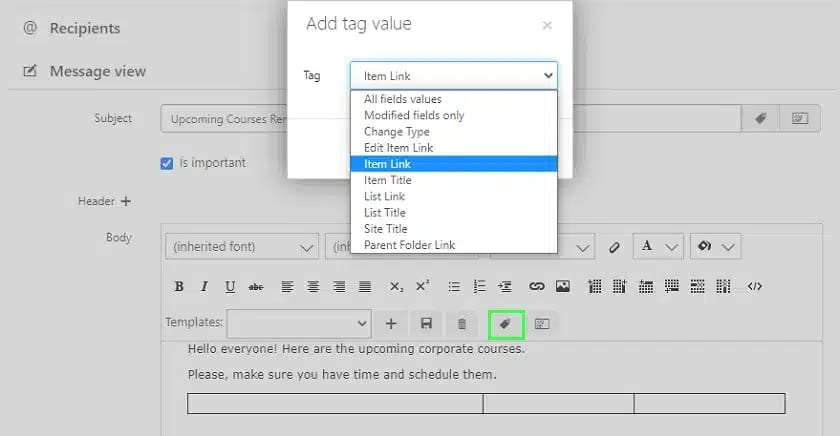Open the Templates dropdown
Screen dimensions: 840x436
tap(299, 324)
